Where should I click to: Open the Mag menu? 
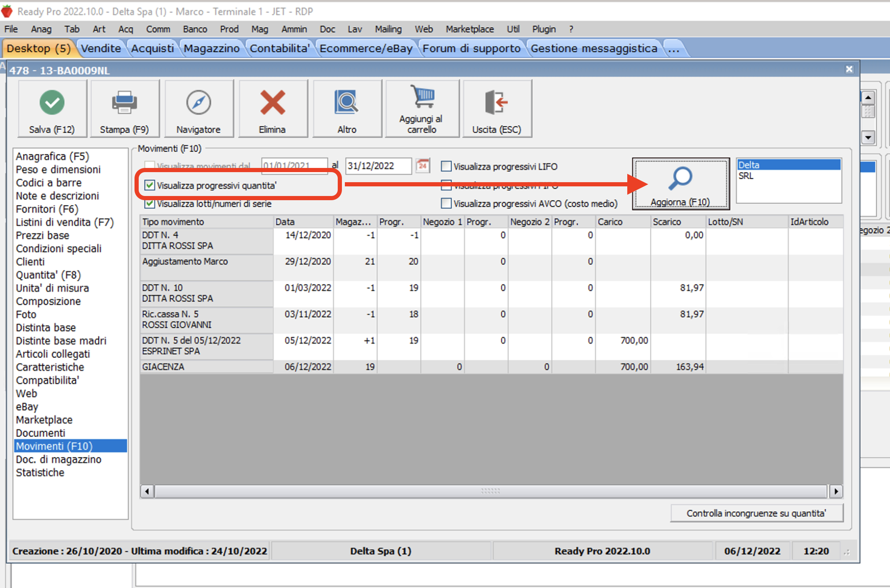[x=259, y=29]
